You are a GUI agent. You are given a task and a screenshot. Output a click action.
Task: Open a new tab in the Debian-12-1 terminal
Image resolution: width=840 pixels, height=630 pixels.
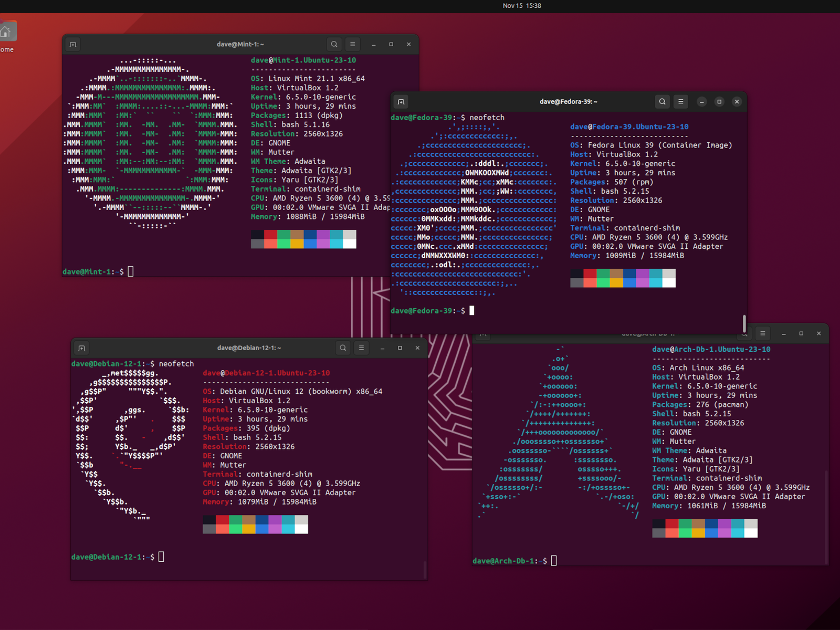[82, 348]
